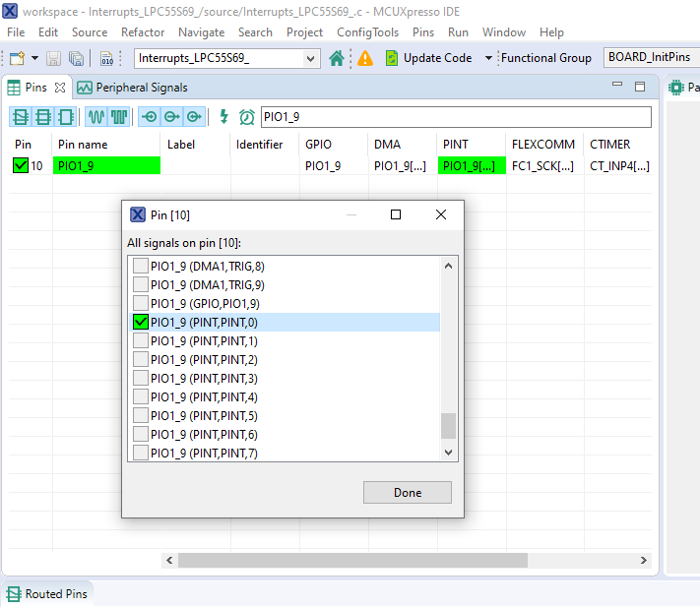Click the binary file icon in toolbar

106,58
